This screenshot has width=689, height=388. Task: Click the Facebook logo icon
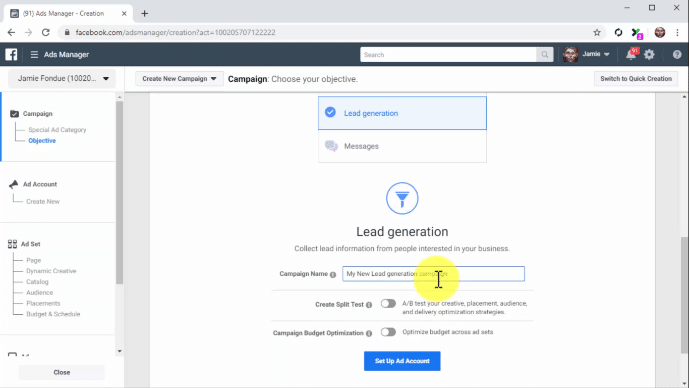[11, 54]
